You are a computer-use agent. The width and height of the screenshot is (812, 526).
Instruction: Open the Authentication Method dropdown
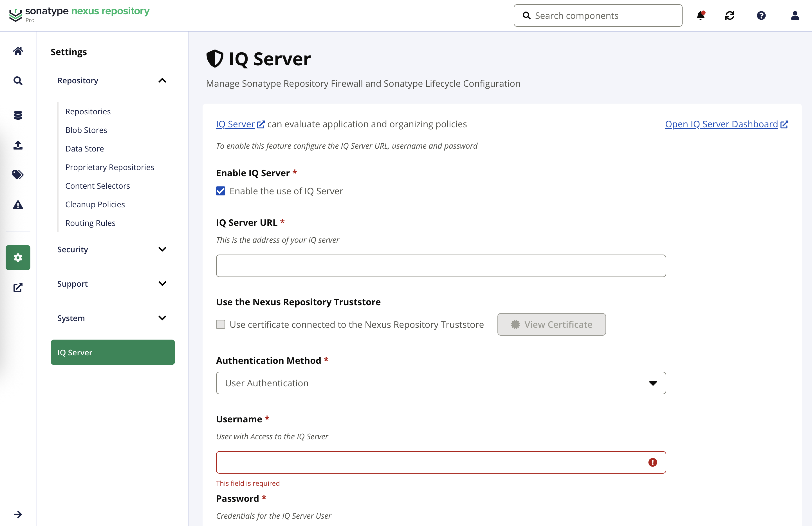(441, 383)
